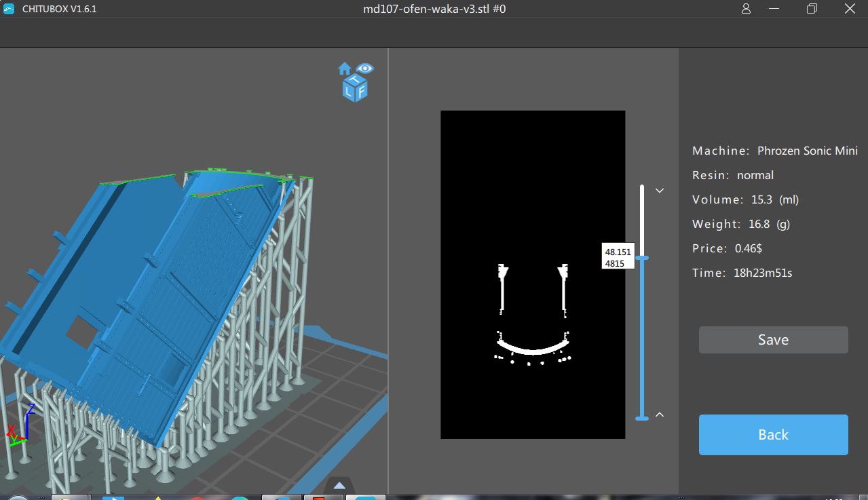Click the blue lower part of layer slider
This screenshot has width=868, height=500.
(642, 339)
